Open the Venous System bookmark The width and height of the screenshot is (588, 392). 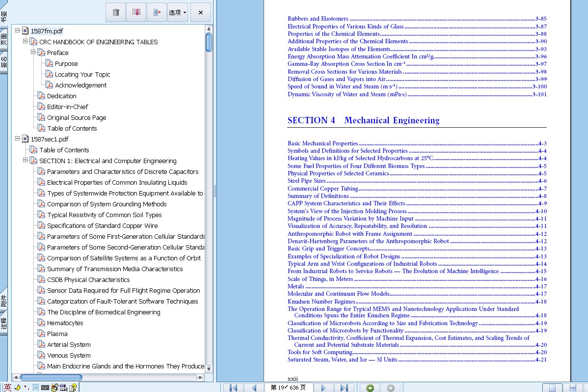[x=69, y=355]
